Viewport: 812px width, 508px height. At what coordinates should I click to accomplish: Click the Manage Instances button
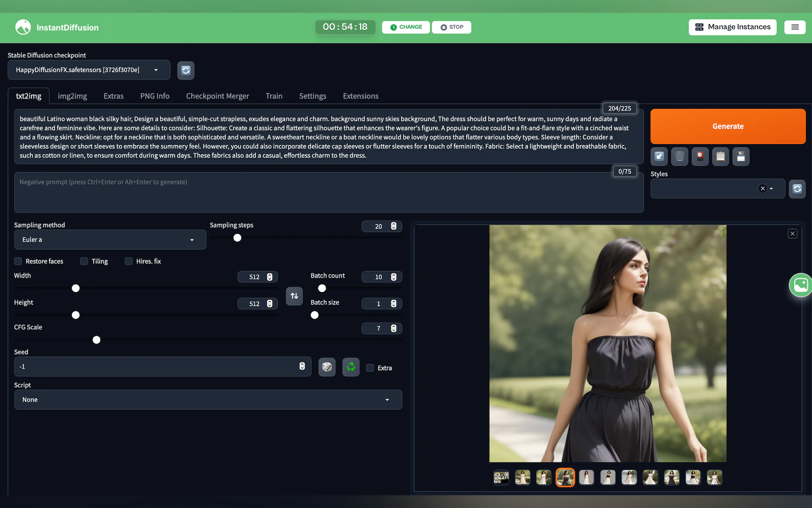tap(732, 27)
